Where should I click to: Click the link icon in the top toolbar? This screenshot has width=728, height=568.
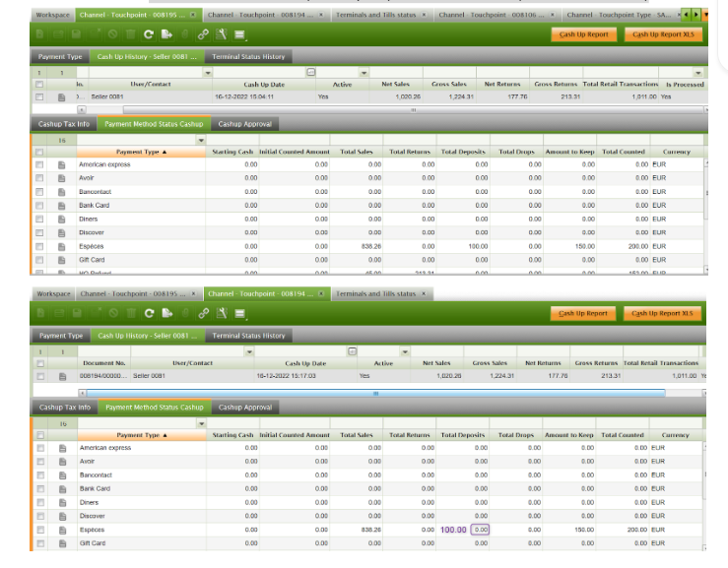pos(204,35)
